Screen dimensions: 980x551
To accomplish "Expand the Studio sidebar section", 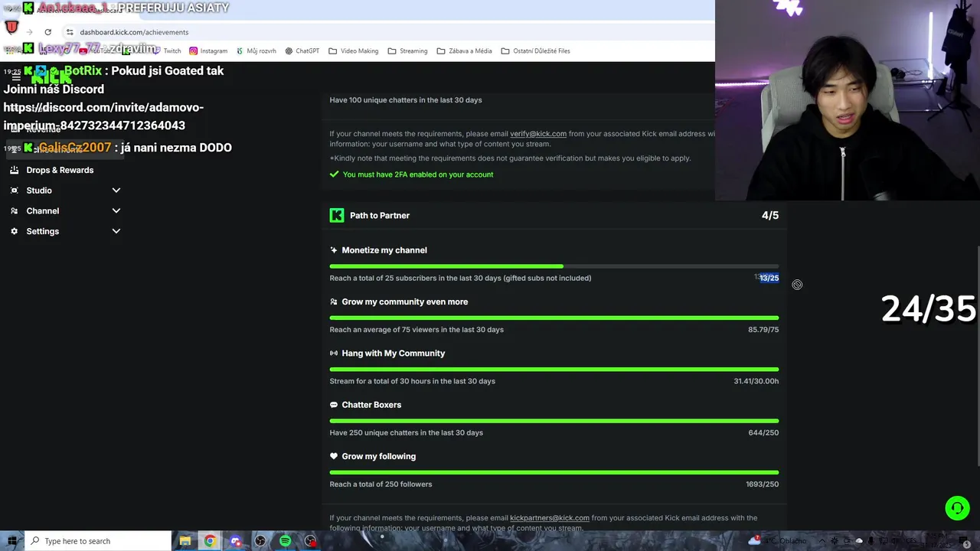I will click(x=116, y=191).
